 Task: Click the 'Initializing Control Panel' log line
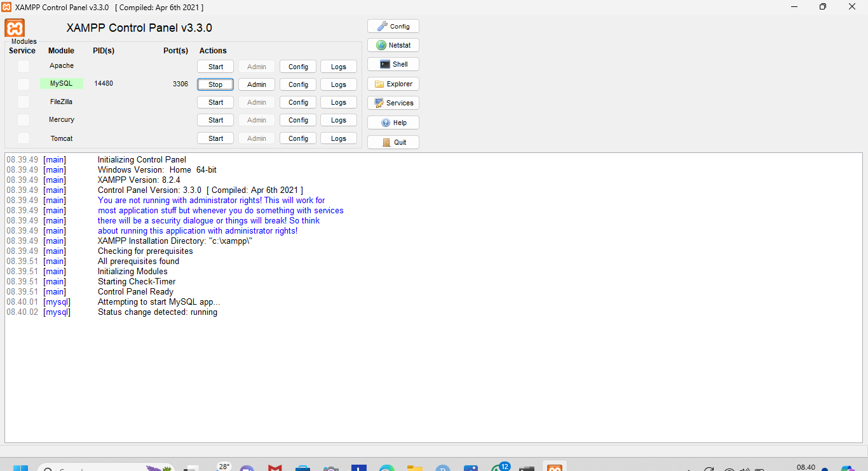coord(142,160)
